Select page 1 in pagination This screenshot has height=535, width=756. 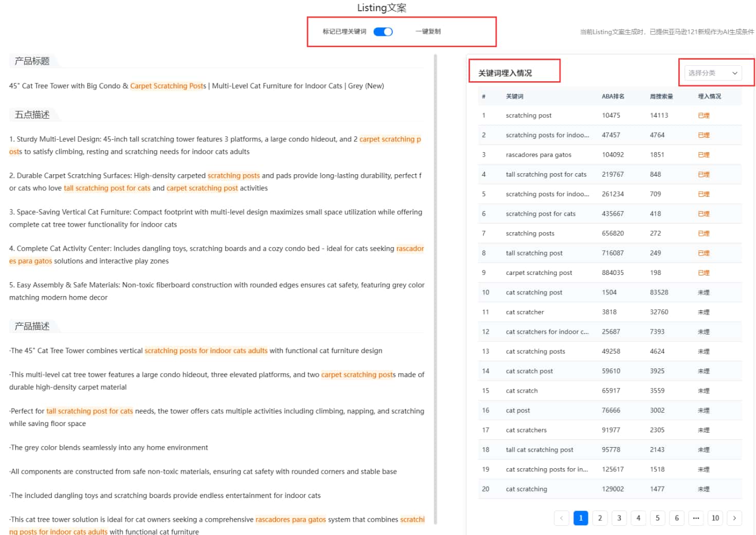click(x=581, y=518)
